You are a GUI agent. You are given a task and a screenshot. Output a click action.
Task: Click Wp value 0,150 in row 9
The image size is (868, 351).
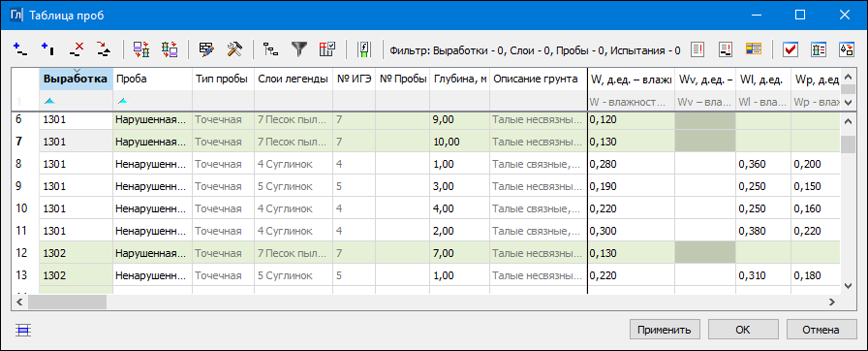(x=816, y=186)
